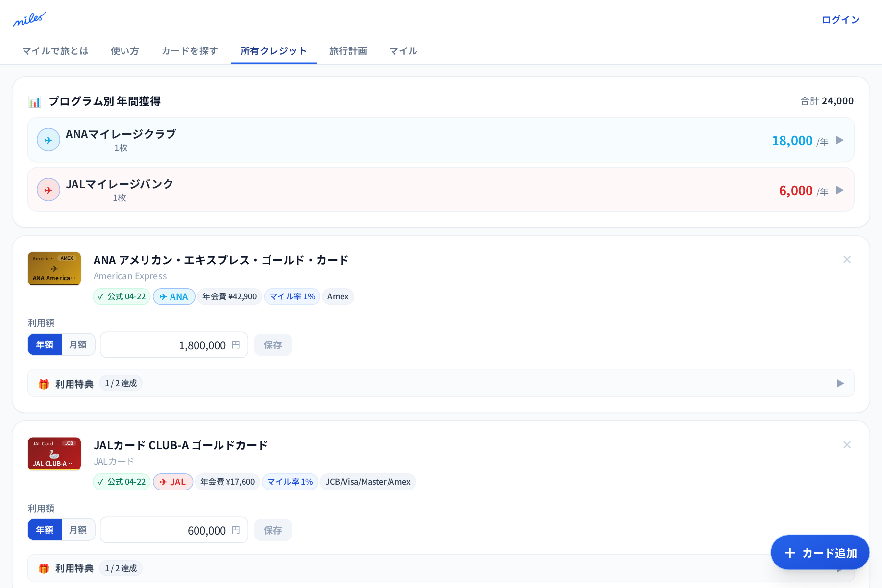
Task: Click the ログイン link
Action: tap(841, 20)
